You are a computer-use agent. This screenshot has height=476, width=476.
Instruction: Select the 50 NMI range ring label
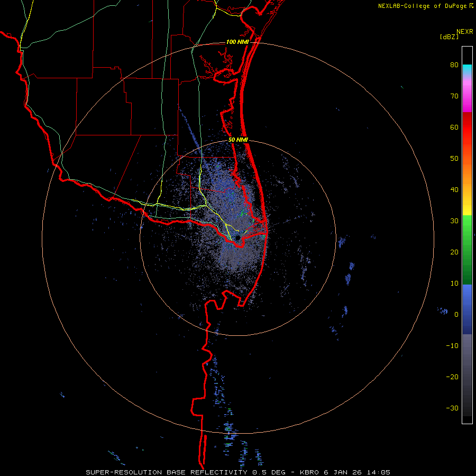tap(239, 140)
